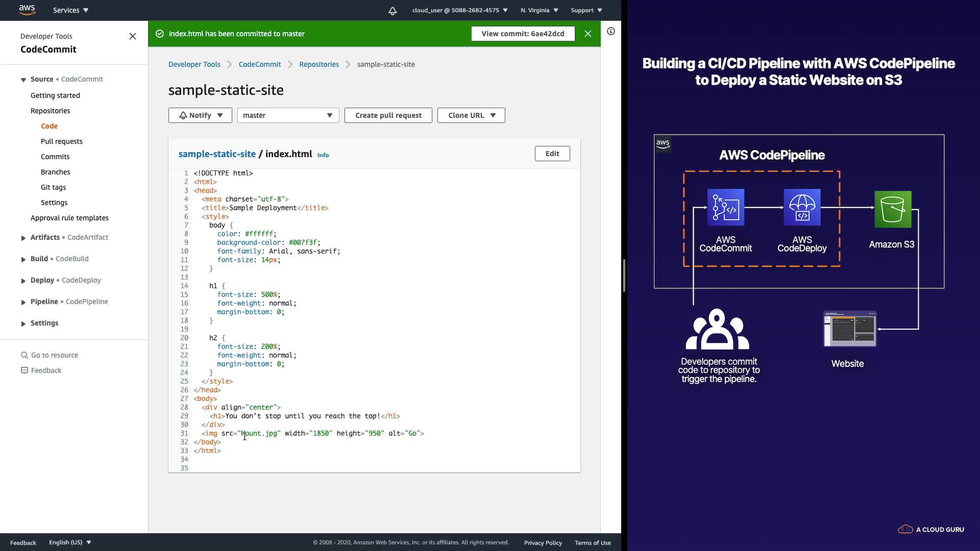Screen dimensions: 980x551
Task: Dismiss the green commit success banner
Action: point(587,34)
